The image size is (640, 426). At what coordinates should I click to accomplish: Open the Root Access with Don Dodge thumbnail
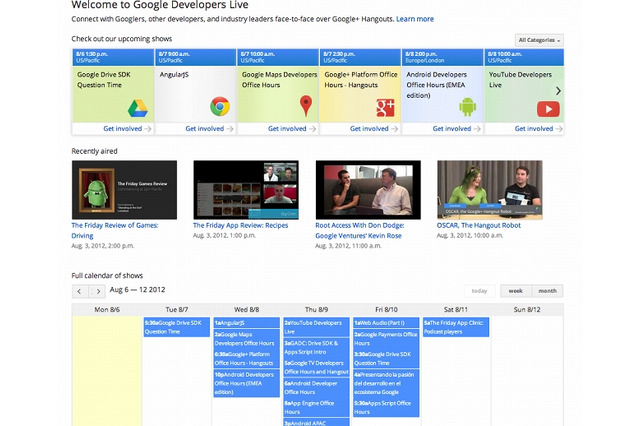(368, 190)
